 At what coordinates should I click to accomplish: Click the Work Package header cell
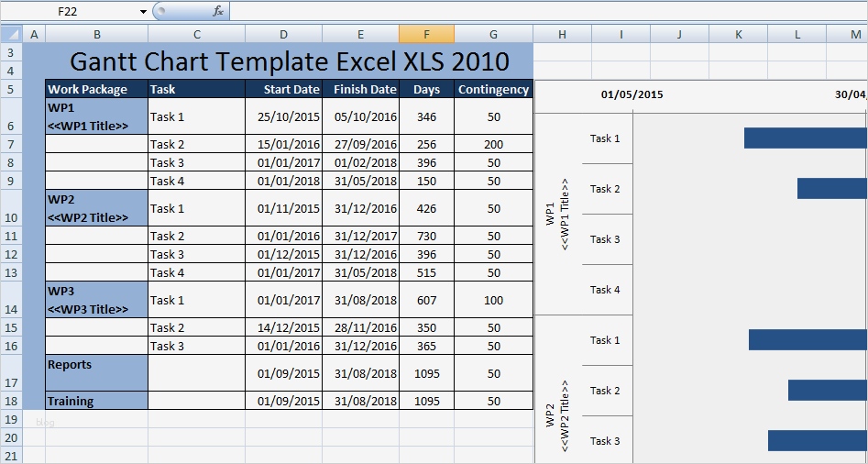tap(97, 89)
